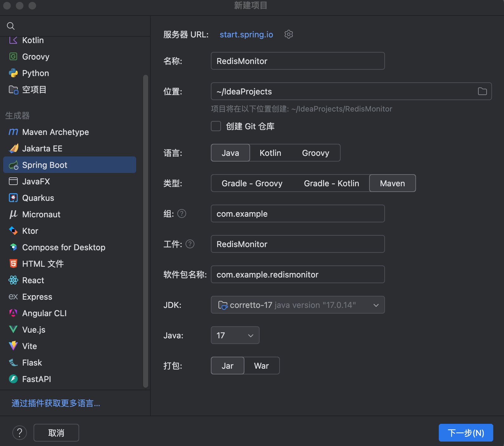Click the Angular CLI icon

tap(13, 313)
